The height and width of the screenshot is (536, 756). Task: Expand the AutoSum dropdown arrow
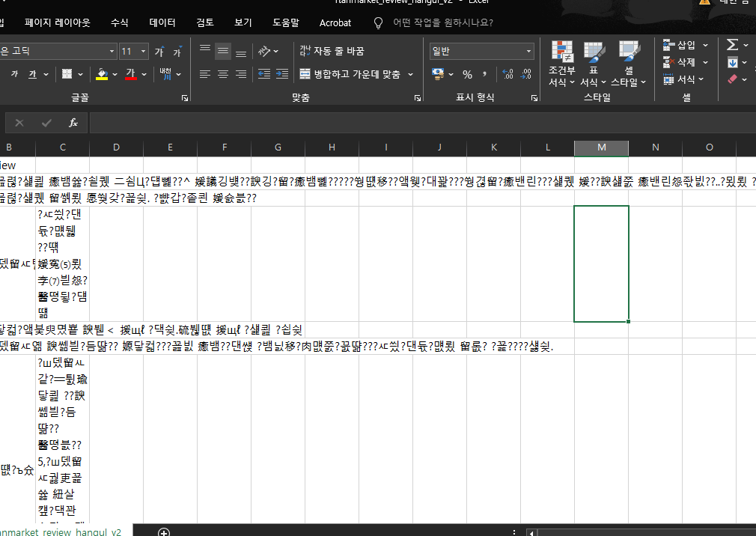pos(746,46)
